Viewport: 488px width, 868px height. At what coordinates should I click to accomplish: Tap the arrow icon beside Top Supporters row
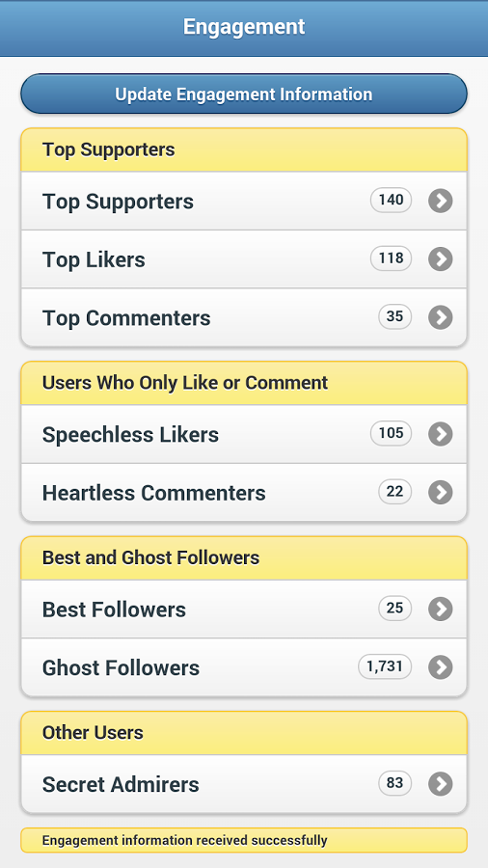[441, 201]
